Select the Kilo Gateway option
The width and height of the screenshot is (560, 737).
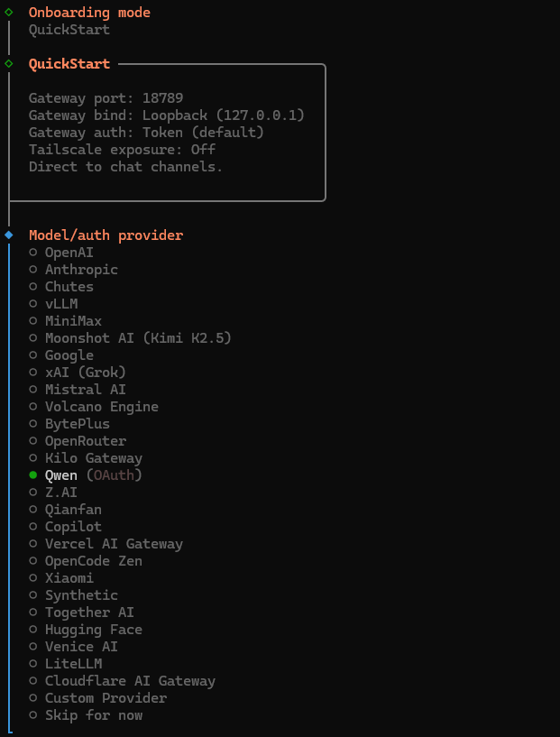(x=86, y=458)
